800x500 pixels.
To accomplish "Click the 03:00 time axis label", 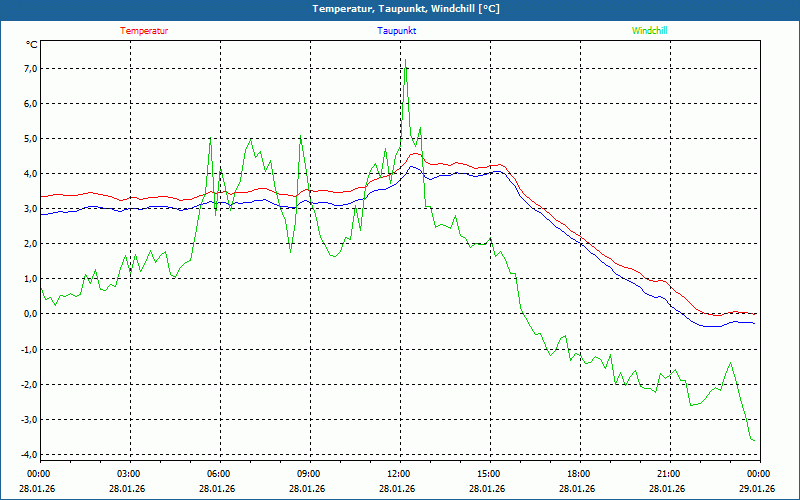I will (x=128, y=474).
